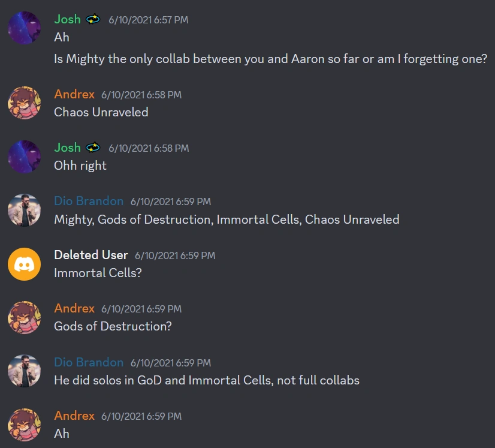495x448 pixels.
Task: Click Dio Brandon username above "He did solos" message
Action: pos(89,362)
